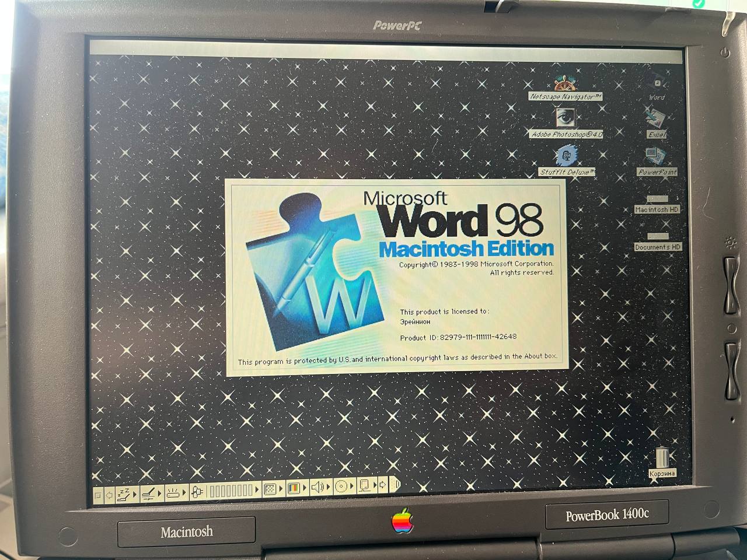Image resolution: width=747 pixels, height=560 pixels.
Task: Launch Adobe Photoshop 4.0 from the desktop
Action: [x=564, y=119]
